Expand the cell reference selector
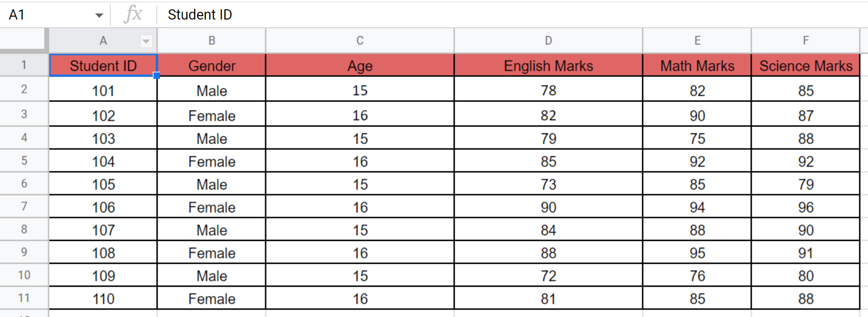868x317 pixels. [100, 14]
